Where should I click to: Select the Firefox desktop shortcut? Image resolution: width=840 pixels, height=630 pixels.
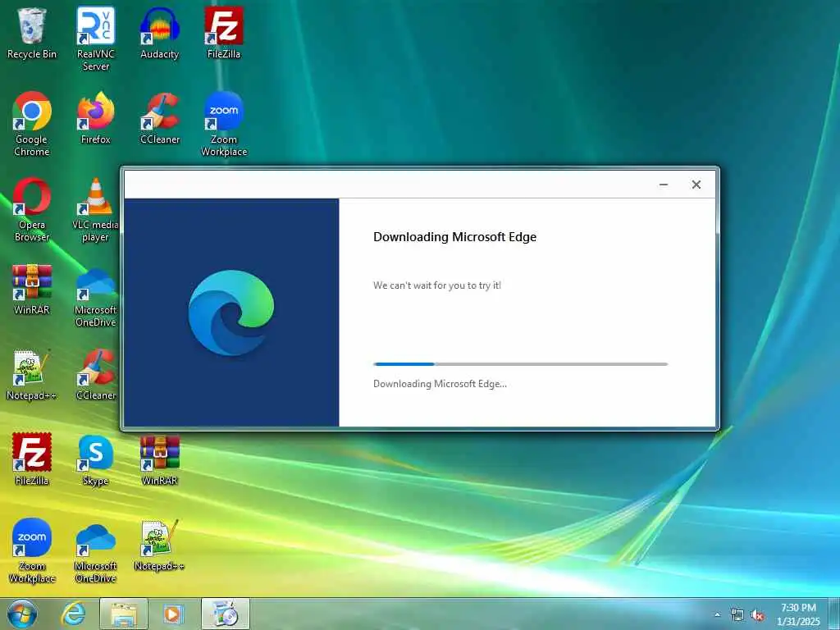pyautogui.click(x=95, y=119)
